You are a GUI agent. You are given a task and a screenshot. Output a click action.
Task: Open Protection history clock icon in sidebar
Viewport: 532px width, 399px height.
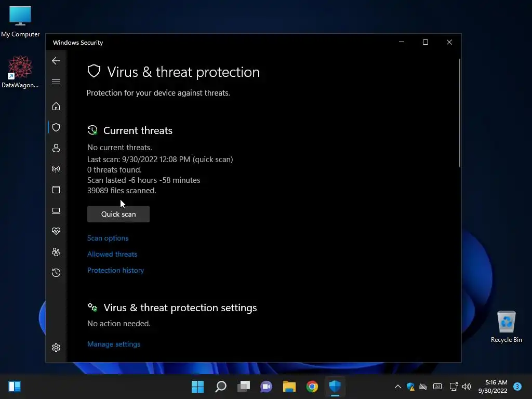coord(56,273)
